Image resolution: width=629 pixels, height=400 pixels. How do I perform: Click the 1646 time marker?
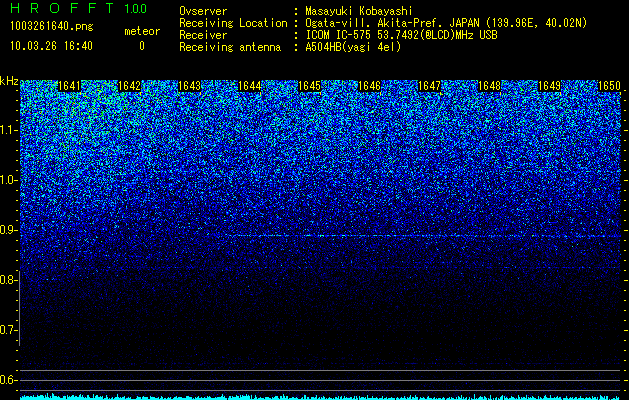tap(369, 86)
